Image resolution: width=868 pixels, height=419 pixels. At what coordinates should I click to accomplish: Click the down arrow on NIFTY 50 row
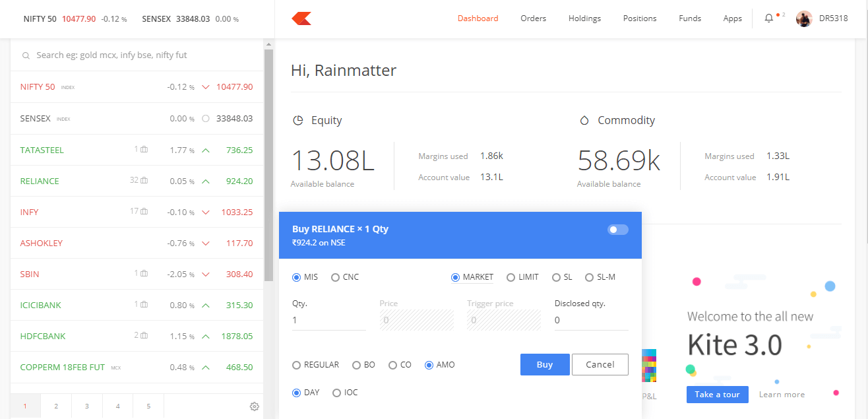pyautogui.click(x=206, y=87)
